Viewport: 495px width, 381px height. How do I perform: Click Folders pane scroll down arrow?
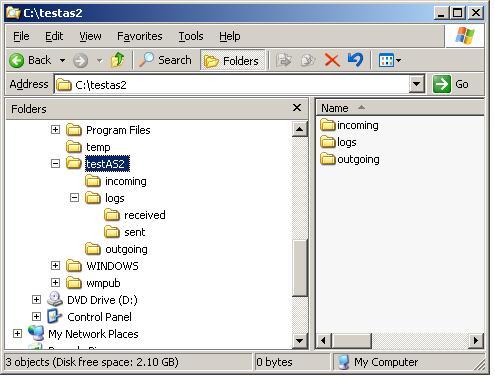click(x=299, y=341)
